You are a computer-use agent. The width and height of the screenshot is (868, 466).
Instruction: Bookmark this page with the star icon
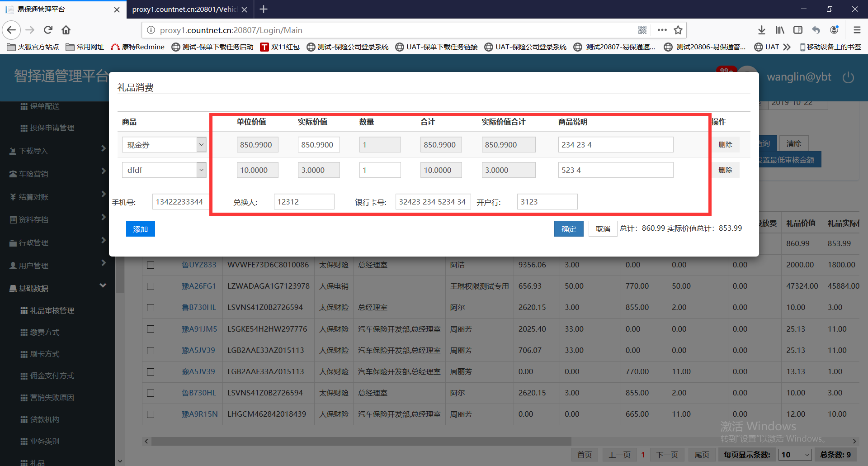(x=678, y=30)
